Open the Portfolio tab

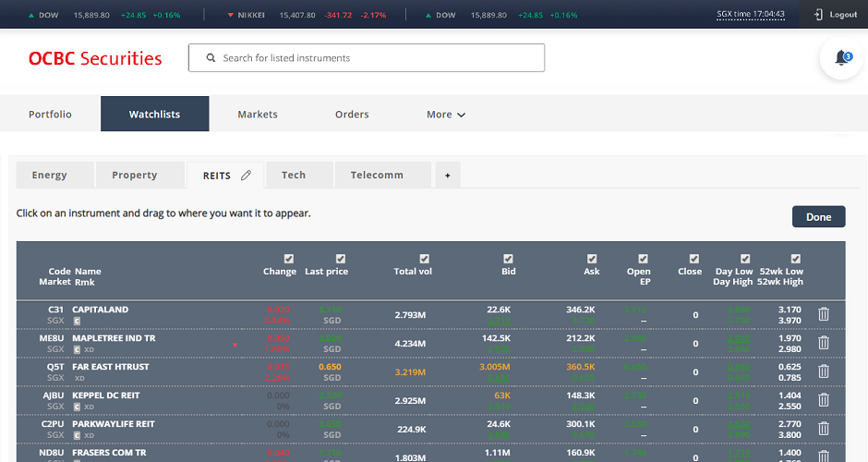pyautogui.click(x=51, y=115)
